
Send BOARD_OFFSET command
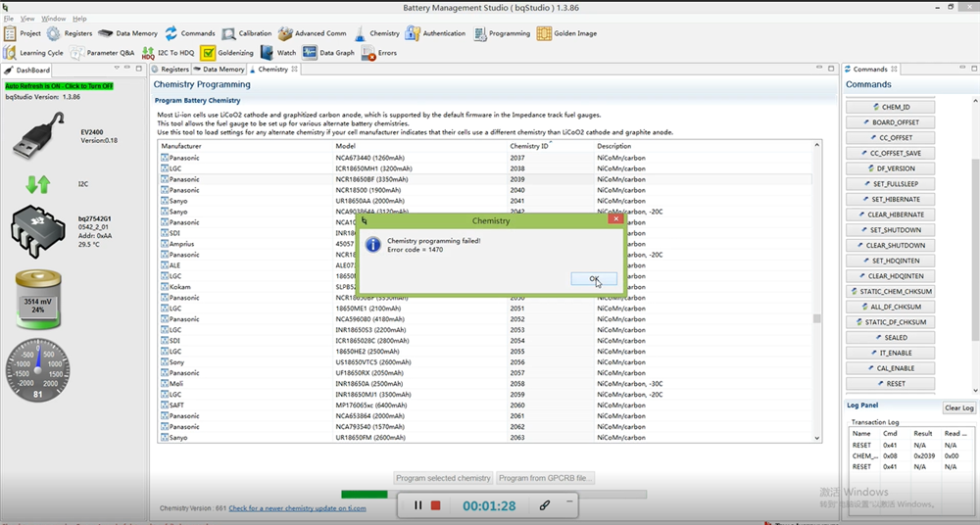click(x=891, y=122)
